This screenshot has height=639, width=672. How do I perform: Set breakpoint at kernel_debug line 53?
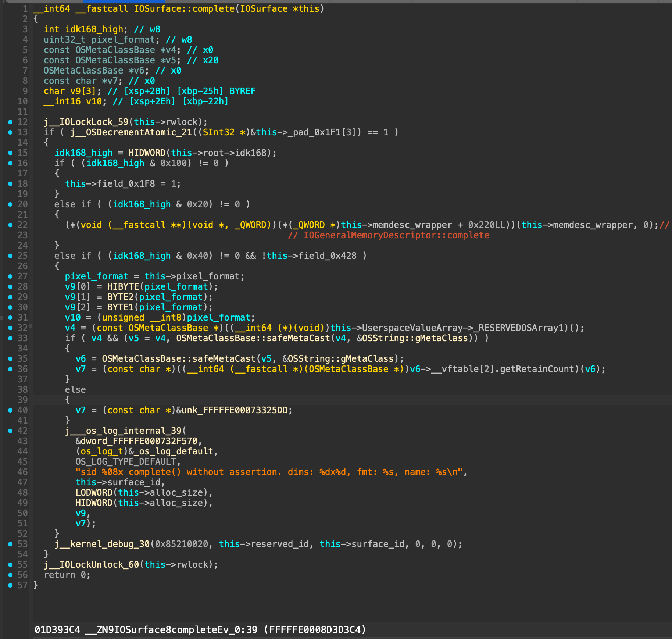point(10,544)
